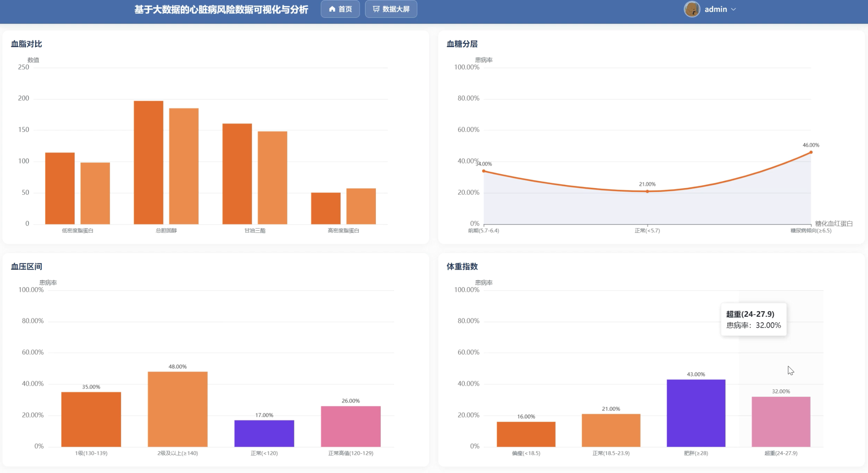Screen dimensions: 868x473
Task: Click the light orange 高密度脂蛋白 bar
Action: [361, 206]
